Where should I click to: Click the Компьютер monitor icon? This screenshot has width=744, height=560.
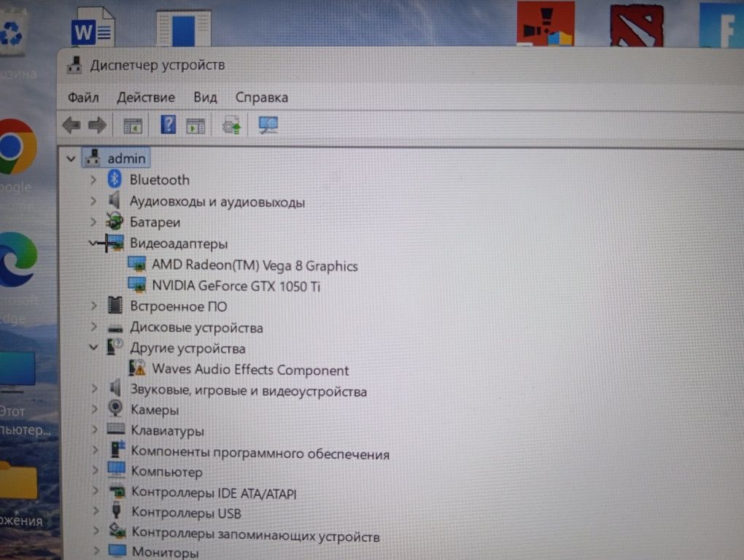point(116,470)
